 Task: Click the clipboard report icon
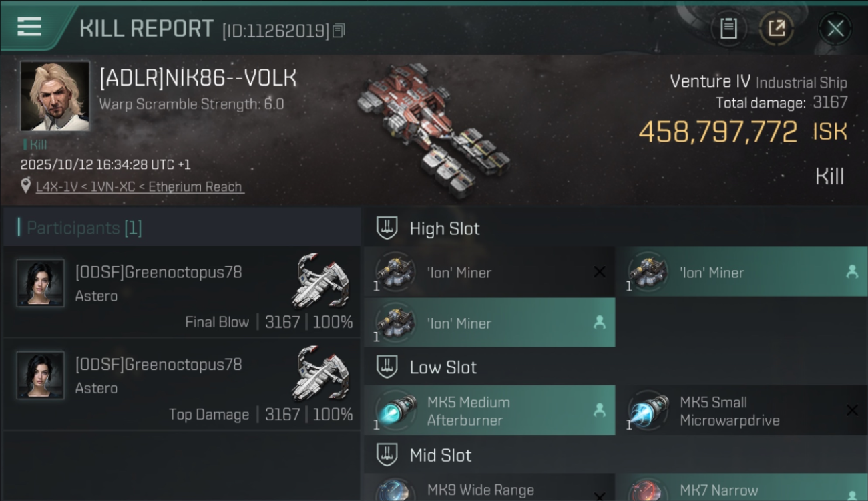[728, 28]
